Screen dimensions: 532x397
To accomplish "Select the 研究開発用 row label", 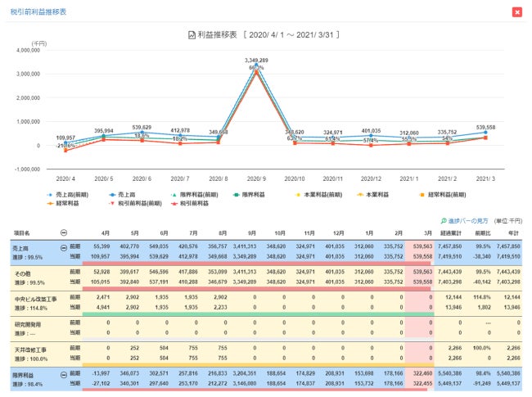I will coord(28,324).
